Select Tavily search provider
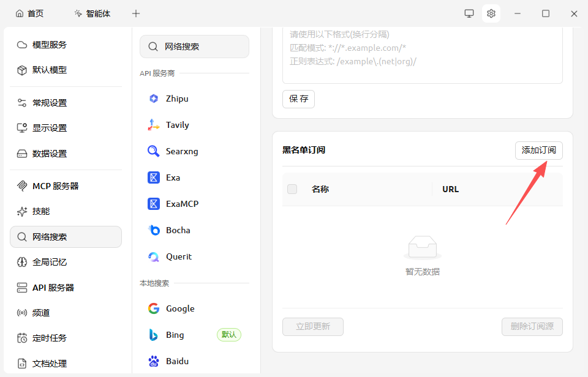This screenshot has width=588, height=377. click(x=194, y=125)
